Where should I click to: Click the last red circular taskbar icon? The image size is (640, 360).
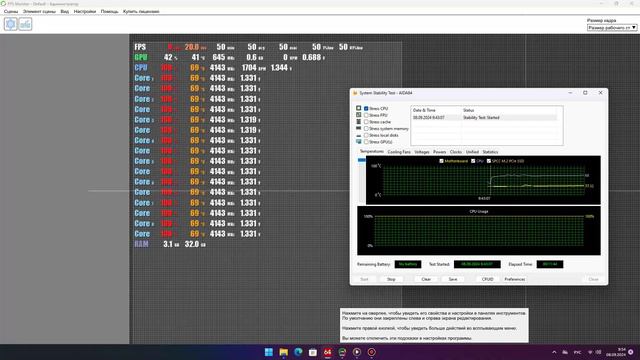point(371,352)
